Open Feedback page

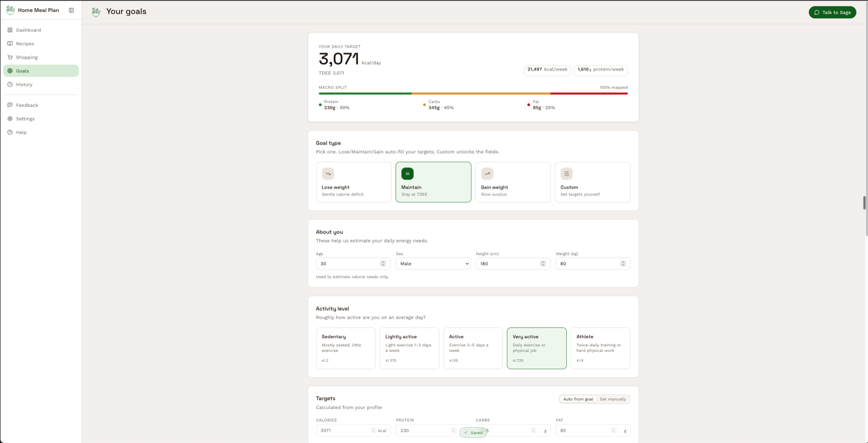41,105
